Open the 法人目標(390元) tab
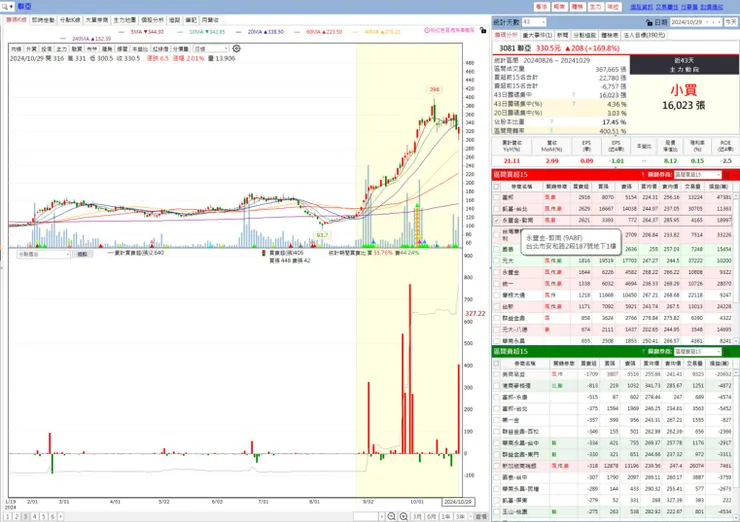Image resolution: width=740 pixels, height=522 pixels. 644,35
